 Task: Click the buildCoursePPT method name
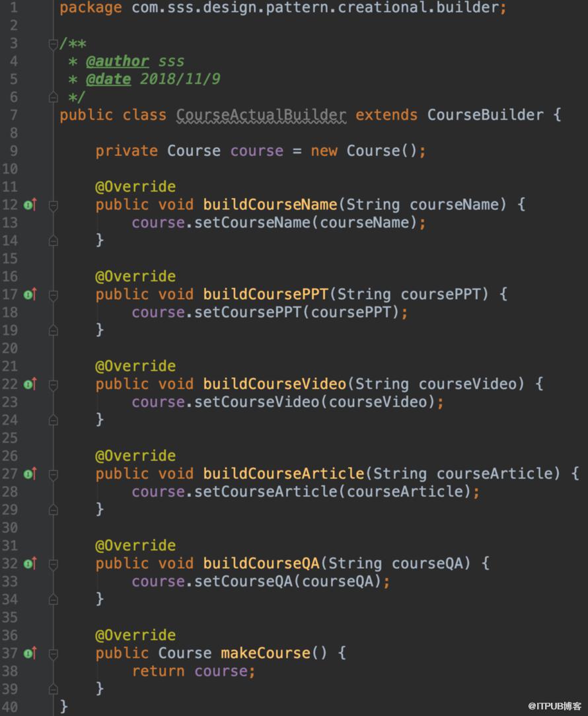click(x=266, y=295)
